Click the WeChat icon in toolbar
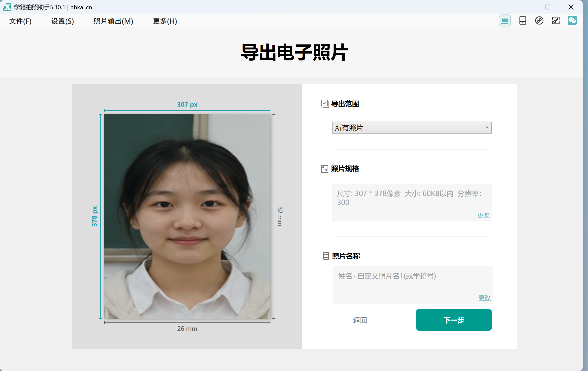The width and height of the screenshot is (588, 371). (x=572, y=20)
